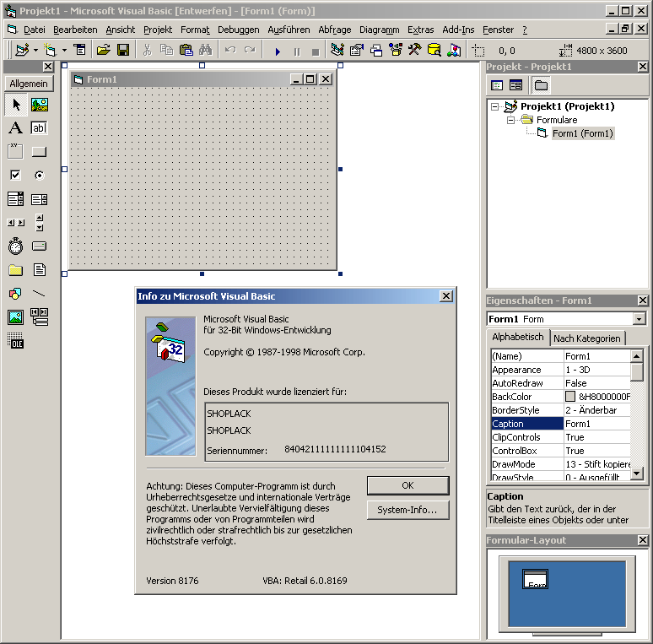Select the ComboBox control tool
Viewport: 653px width, 644px height.
pos(16,198)
